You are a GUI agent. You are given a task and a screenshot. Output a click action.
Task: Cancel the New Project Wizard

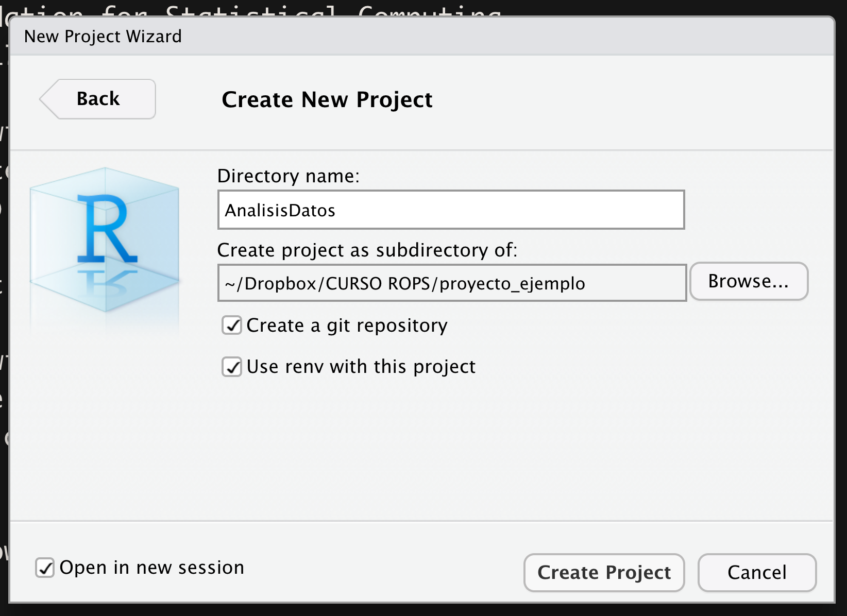pyautogui.click(x=757, y=572)
